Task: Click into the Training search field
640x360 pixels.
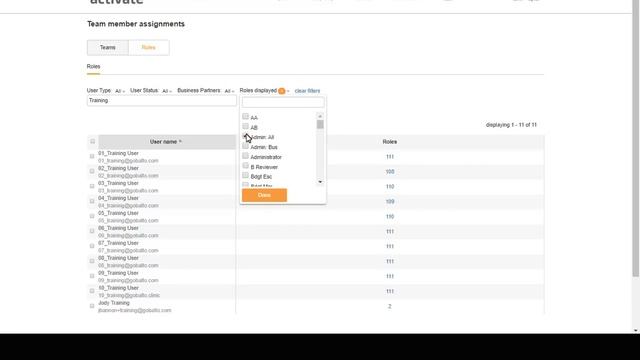Action: (162, 101)
